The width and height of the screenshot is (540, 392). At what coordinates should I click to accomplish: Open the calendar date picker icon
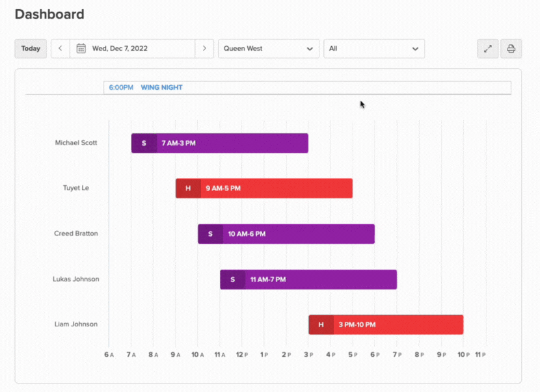coord(81,49)
